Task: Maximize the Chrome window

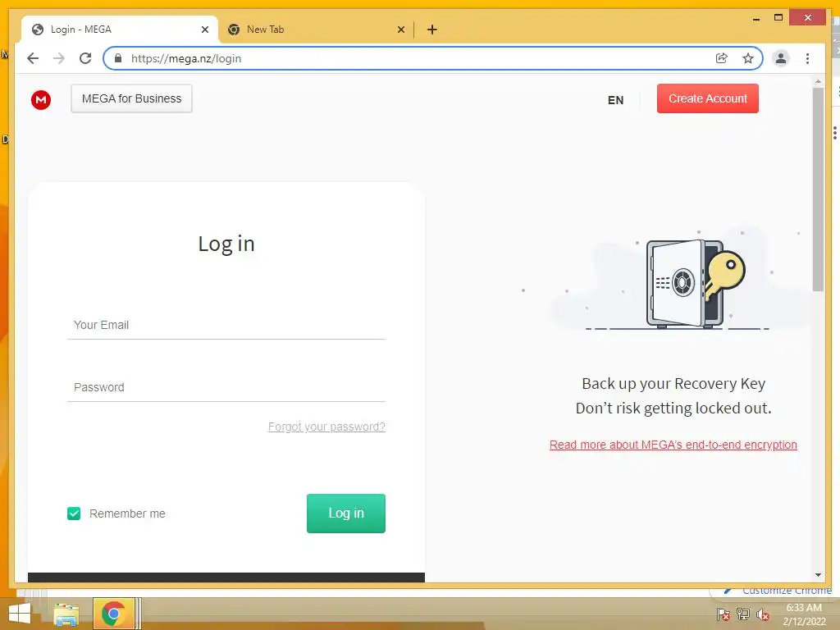Action: 778,18
